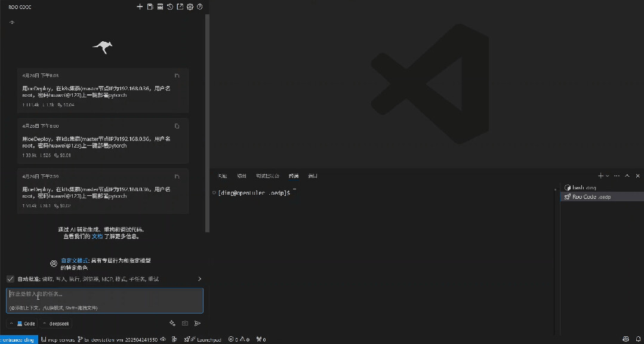Start a new Roo Code task with plus icon

point(140,7)
